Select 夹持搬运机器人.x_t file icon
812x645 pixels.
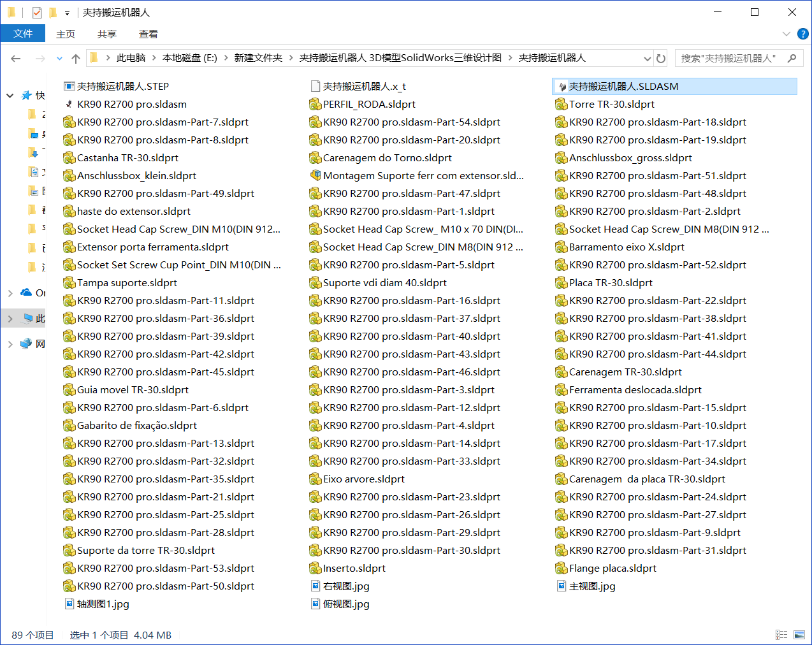click(x=315, y=87)
